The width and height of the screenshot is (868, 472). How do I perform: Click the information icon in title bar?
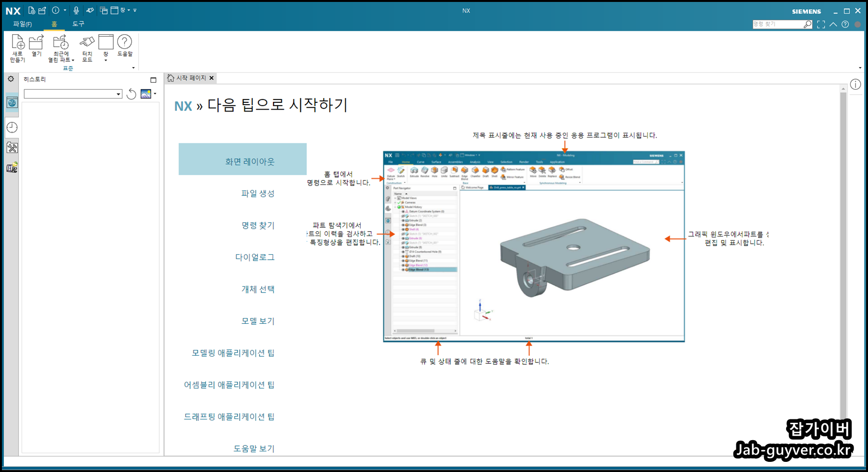[x=55, y=10]
